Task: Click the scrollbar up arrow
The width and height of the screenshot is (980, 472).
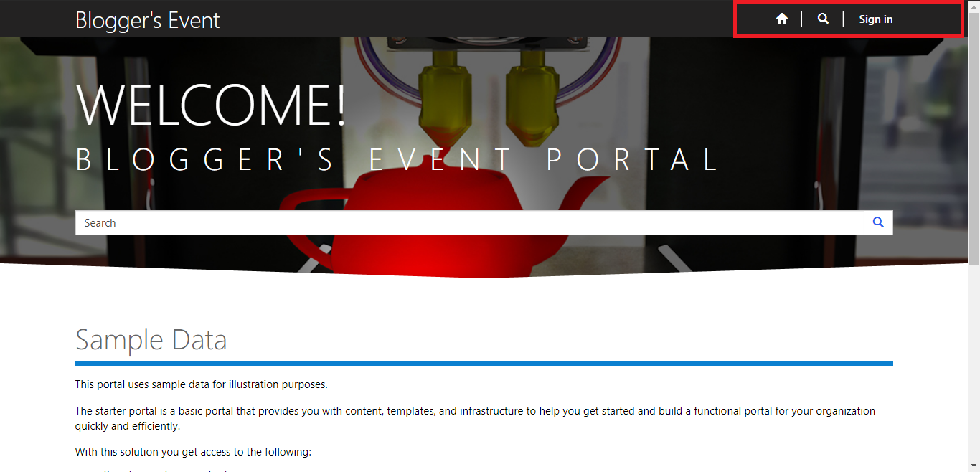Action: pos(974,6)
